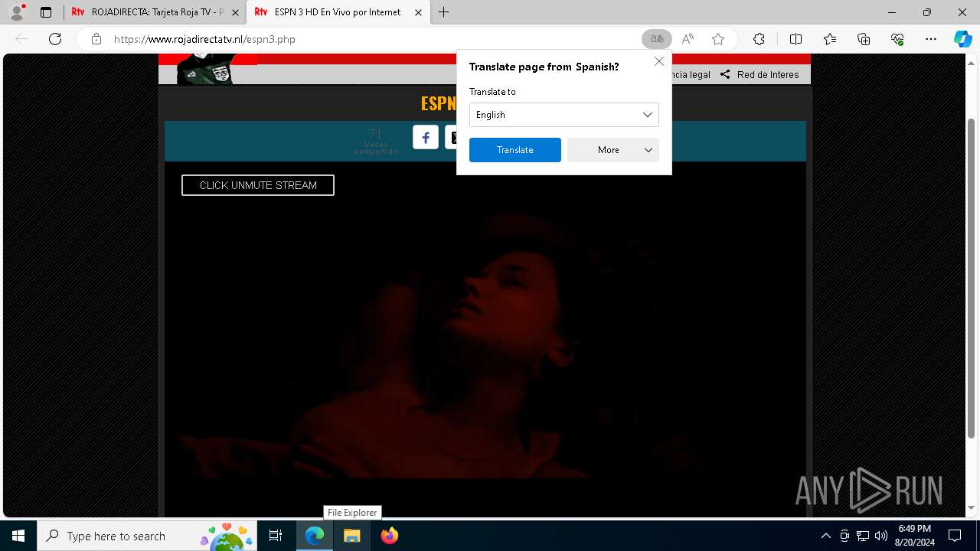This screenshot has height=551, width=980.
Task: Click the address bar URL field
Action: (375, 39)
